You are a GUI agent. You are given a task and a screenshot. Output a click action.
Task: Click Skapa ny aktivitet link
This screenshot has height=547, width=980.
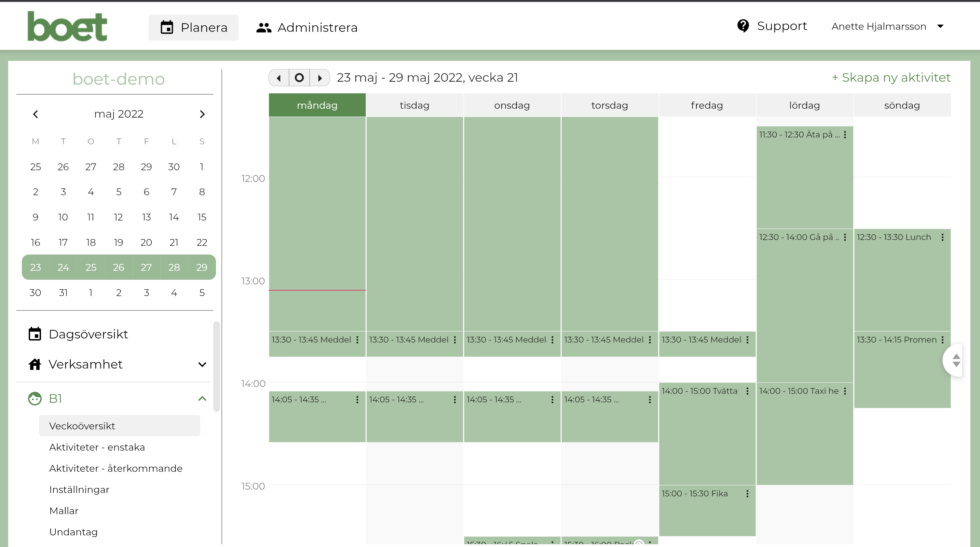coord(891,77)
